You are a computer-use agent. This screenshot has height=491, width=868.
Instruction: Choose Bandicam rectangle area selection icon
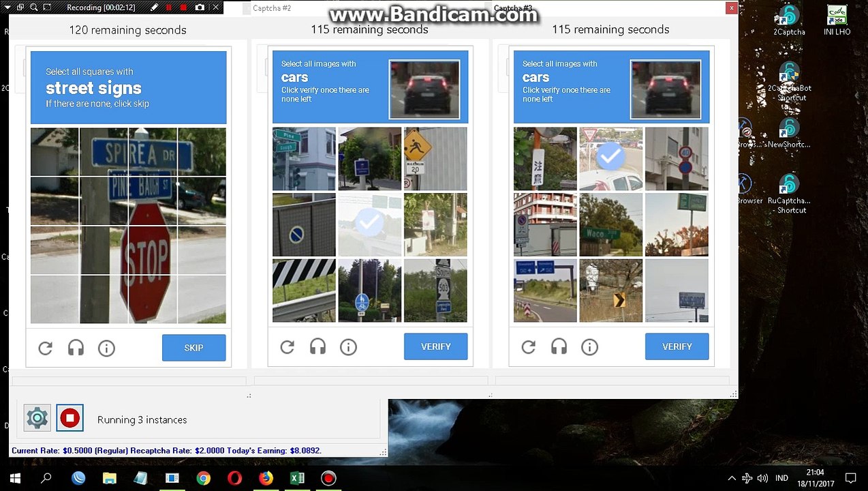pos(47,8)
